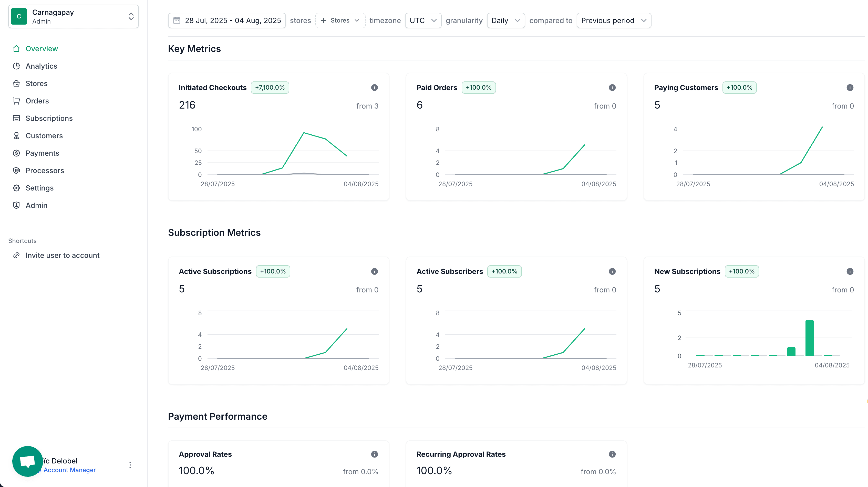
Task: Click the +100.0% badge on New Subscriptions
Action: (x=742, y=271)
